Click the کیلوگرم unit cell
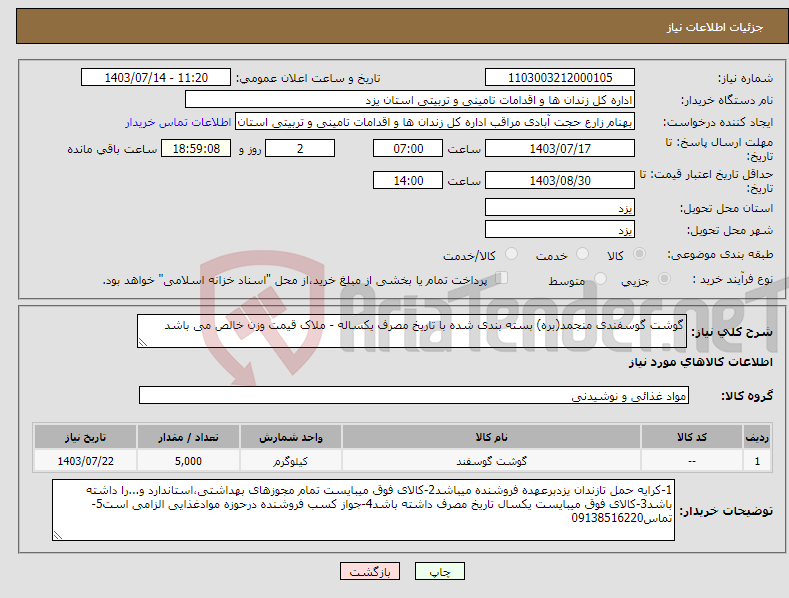Screen dimensions: 789x598 point(291,461)
